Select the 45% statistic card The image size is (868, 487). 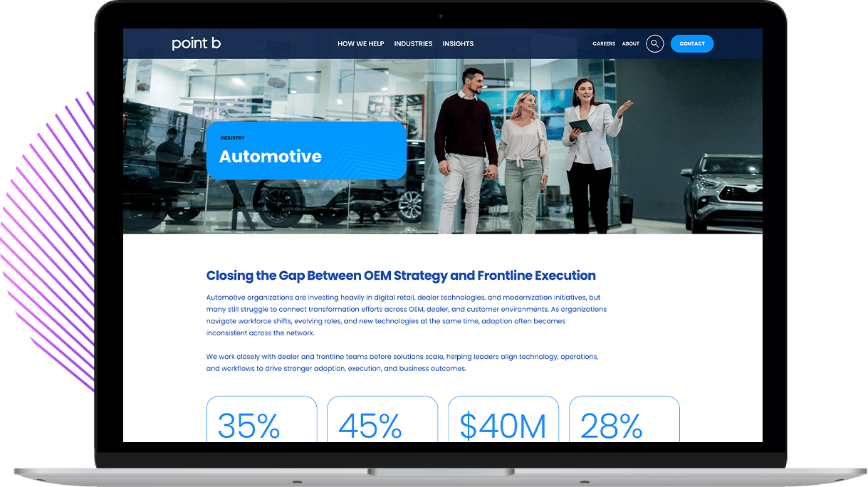point(382,419)
